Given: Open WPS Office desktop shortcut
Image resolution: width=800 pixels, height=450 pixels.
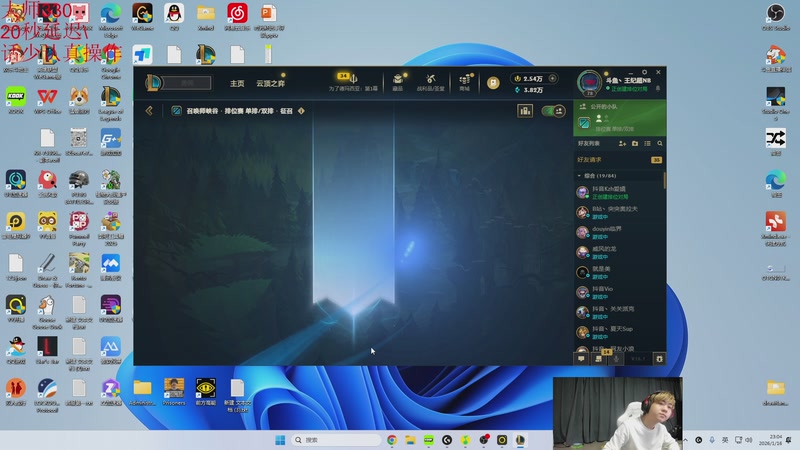Looking at the screenshot, I should [x=47, y=101].
